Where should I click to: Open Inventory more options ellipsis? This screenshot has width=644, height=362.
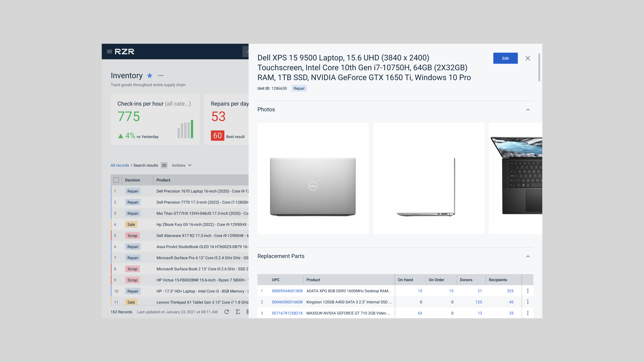[x=161, y=75]
